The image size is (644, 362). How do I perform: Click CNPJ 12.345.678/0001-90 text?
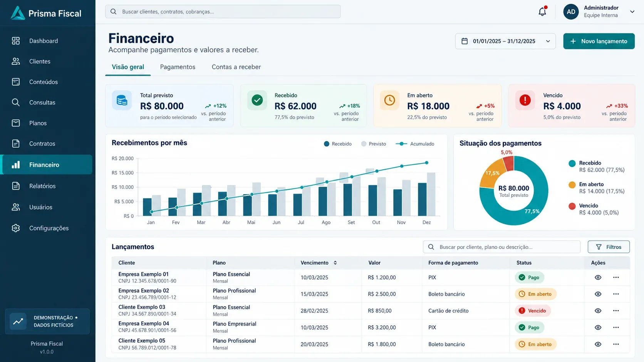147,281
